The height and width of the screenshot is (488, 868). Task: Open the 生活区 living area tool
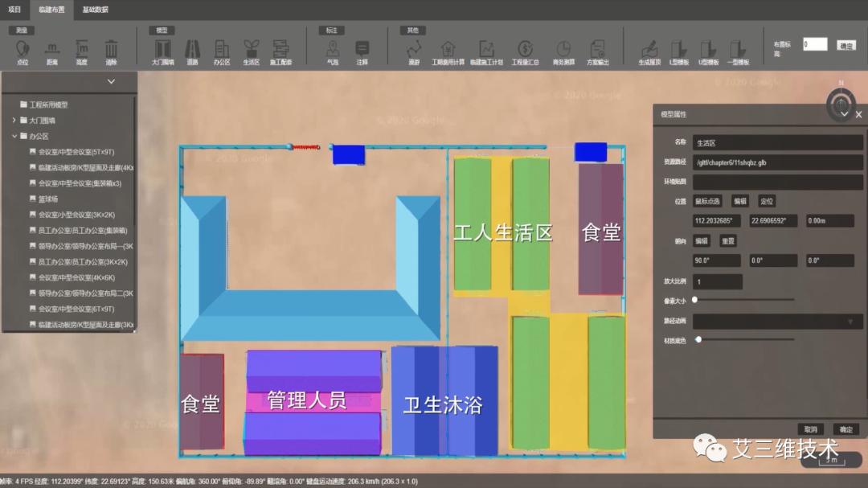(x=253, y=48)
